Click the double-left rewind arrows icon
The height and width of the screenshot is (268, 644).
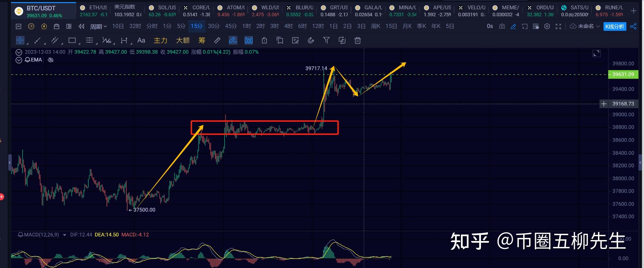coord(81,26)
